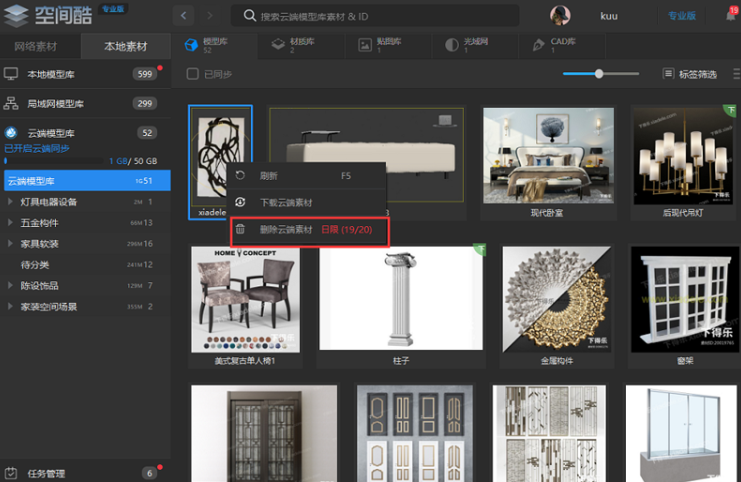Expand the 五金构件 category
Image resolution: width=741 pixels, height=482 pixels.
11,222
